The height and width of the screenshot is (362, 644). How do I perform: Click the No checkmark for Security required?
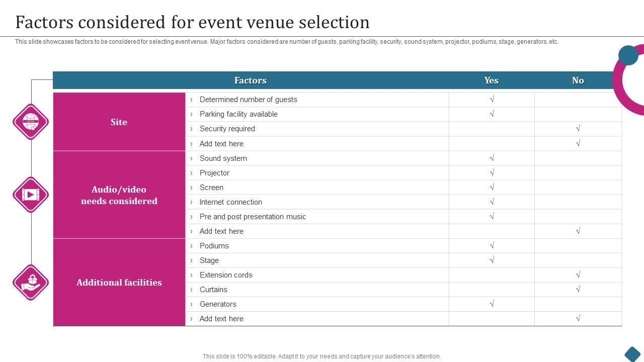pyautogui.click(x=578, y=129)
